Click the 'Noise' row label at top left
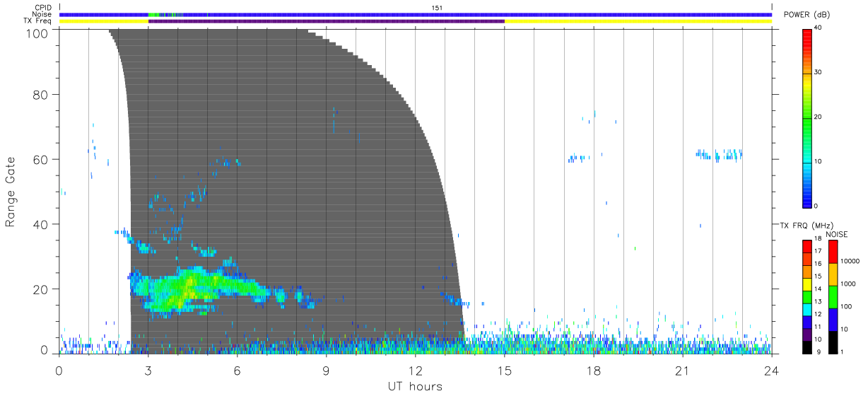Viewport: 868px width, 401px height. [43, 14]
